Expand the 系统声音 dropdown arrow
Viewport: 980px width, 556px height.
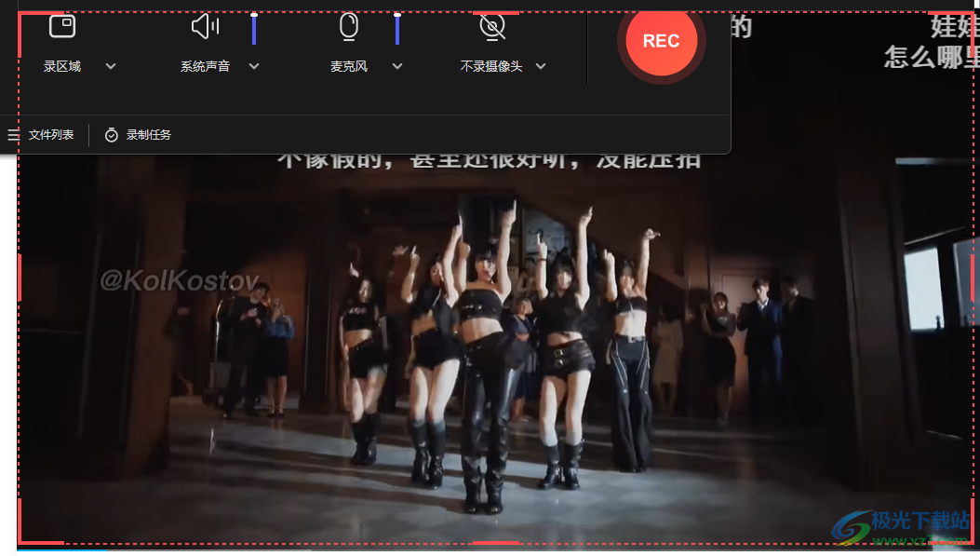point(254,66)
